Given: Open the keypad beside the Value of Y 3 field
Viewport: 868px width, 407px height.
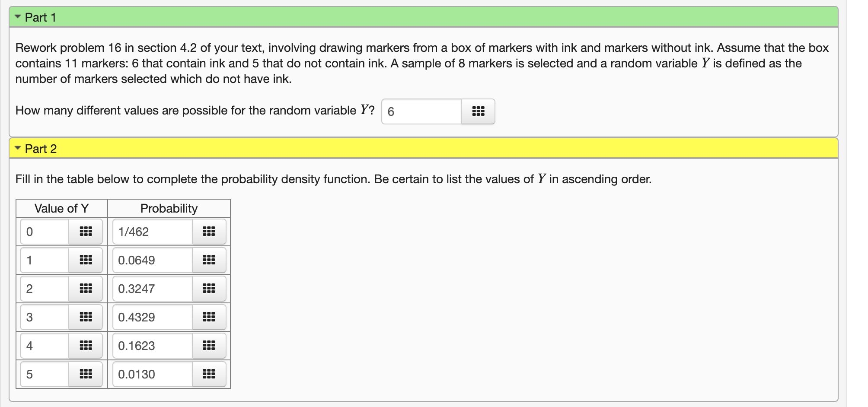Looking at the screenshot, I should pos(86,317).
